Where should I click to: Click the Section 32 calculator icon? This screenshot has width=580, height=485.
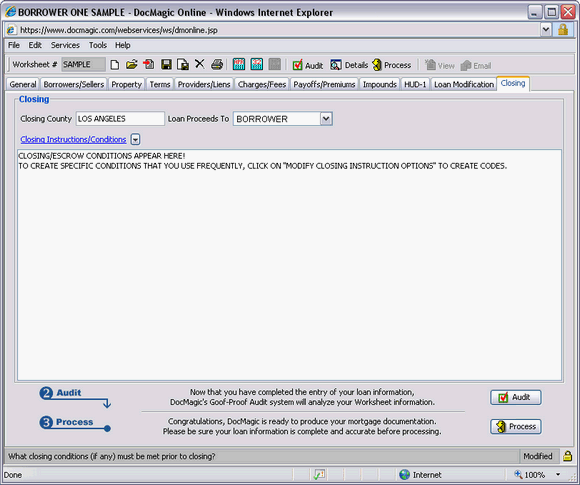tap(257, 64)
